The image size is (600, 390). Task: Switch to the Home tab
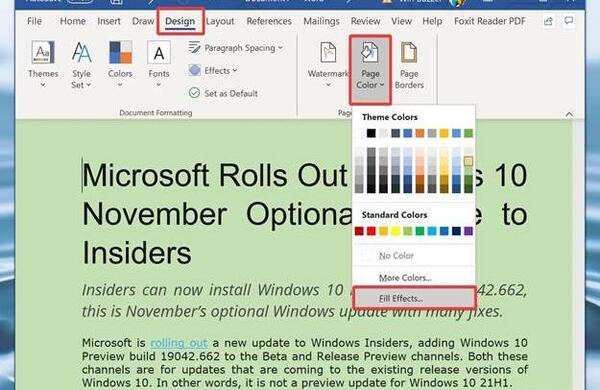click(73, 21)
